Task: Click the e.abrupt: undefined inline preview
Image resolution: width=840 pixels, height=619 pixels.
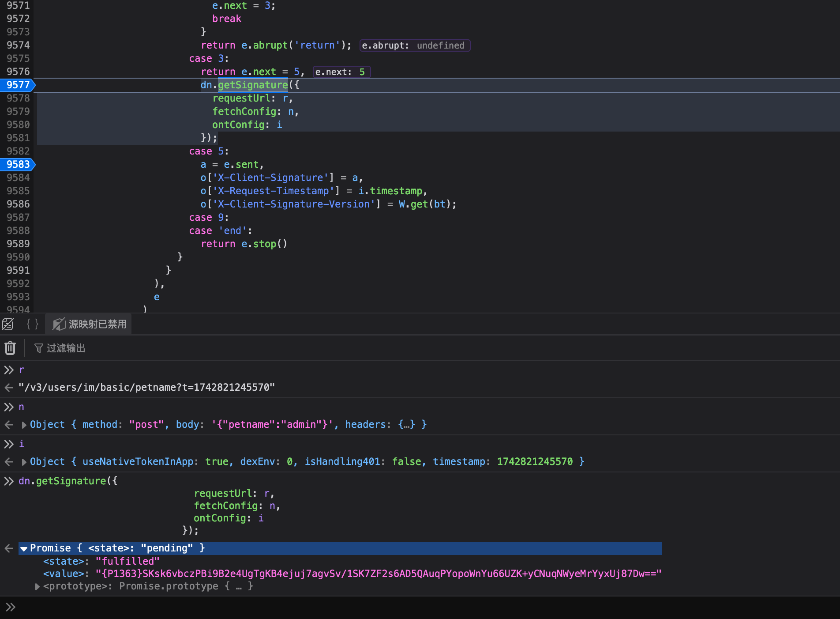Action: pyautogui.click(x=415, y=45)
